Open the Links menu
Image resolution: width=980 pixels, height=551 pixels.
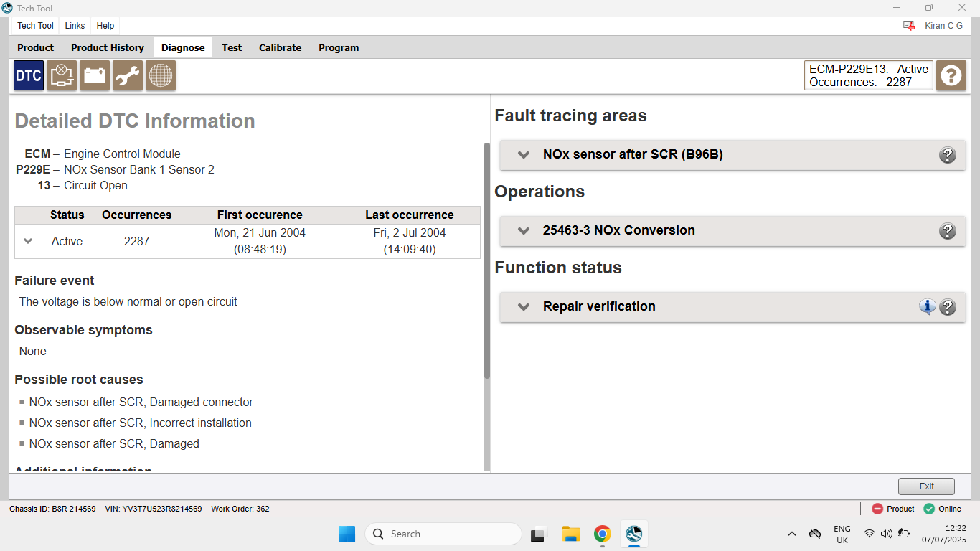coord(75,25)
